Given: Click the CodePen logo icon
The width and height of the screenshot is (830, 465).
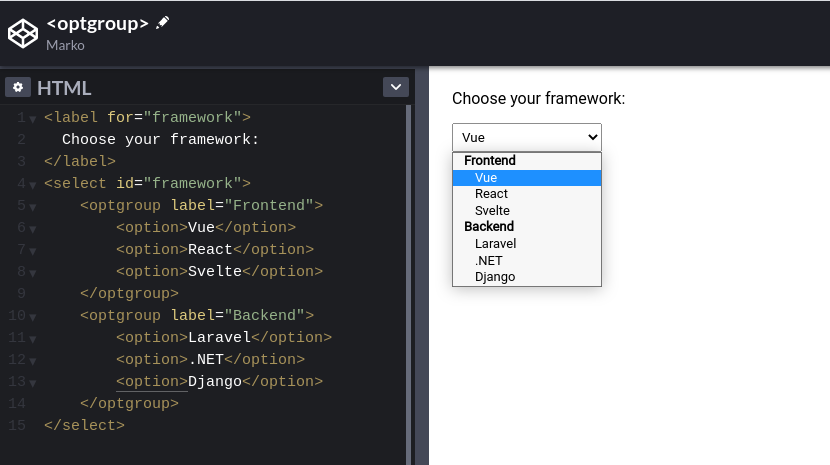Looking at the screenshot, I should tap(23, 33).
